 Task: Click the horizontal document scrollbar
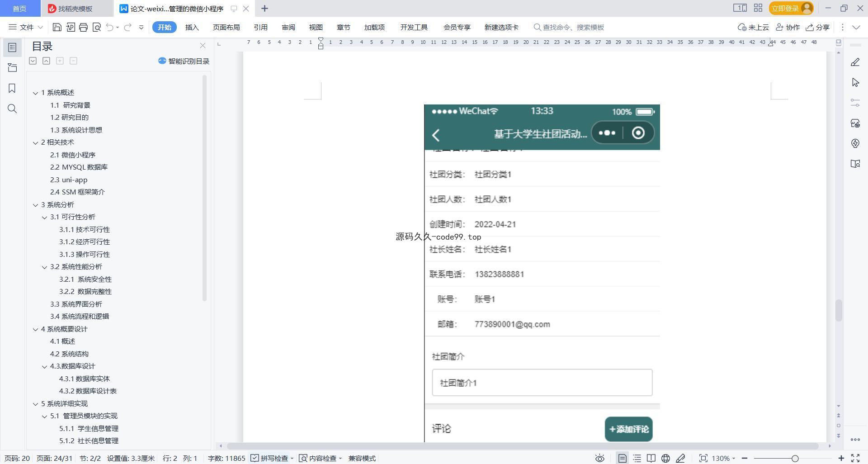(x=523, y=446)
